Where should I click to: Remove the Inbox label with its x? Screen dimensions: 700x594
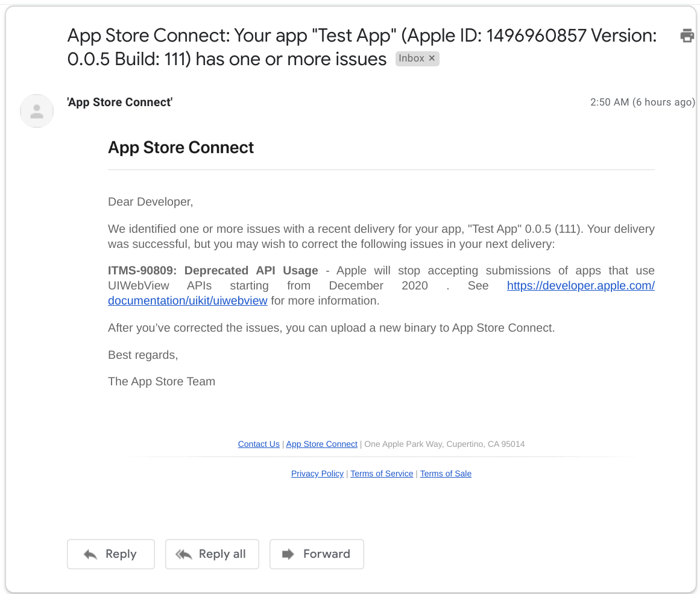point(432,58)
